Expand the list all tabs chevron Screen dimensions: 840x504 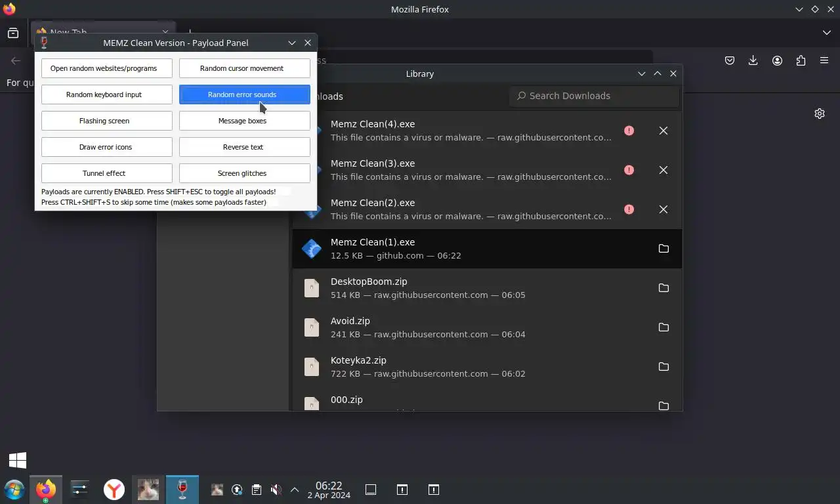point(826,33)
